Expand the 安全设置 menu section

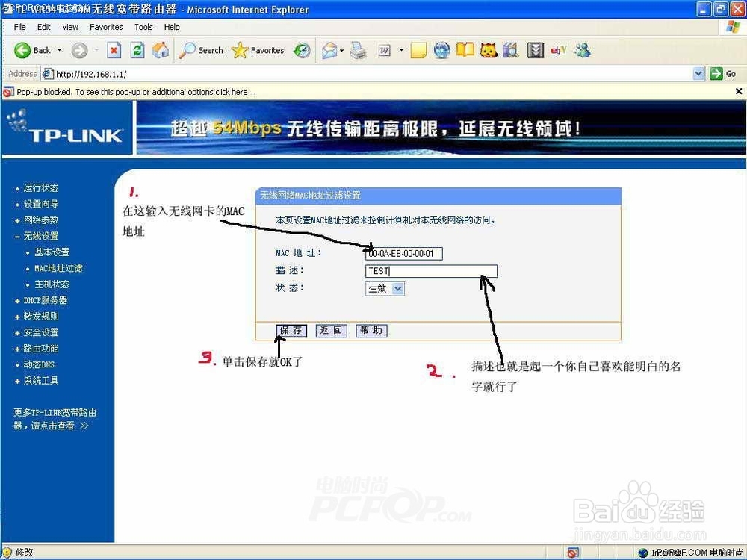pos(18,333)
